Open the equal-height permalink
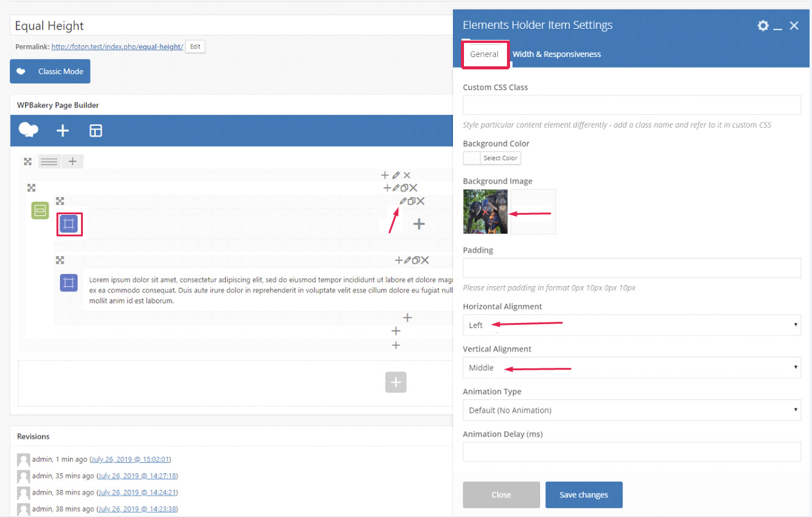This screenshot has height=517, width=812. pyautogui.click(x=117, y=47)
